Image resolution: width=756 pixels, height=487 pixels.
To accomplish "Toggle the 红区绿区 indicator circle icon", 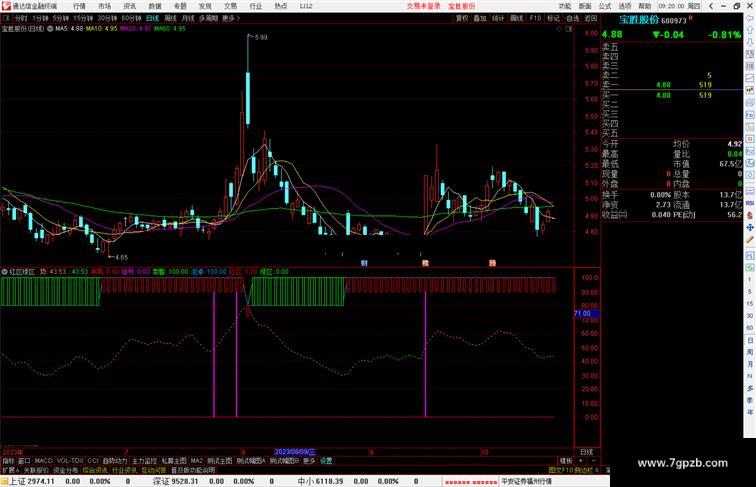I will (4, 272).
